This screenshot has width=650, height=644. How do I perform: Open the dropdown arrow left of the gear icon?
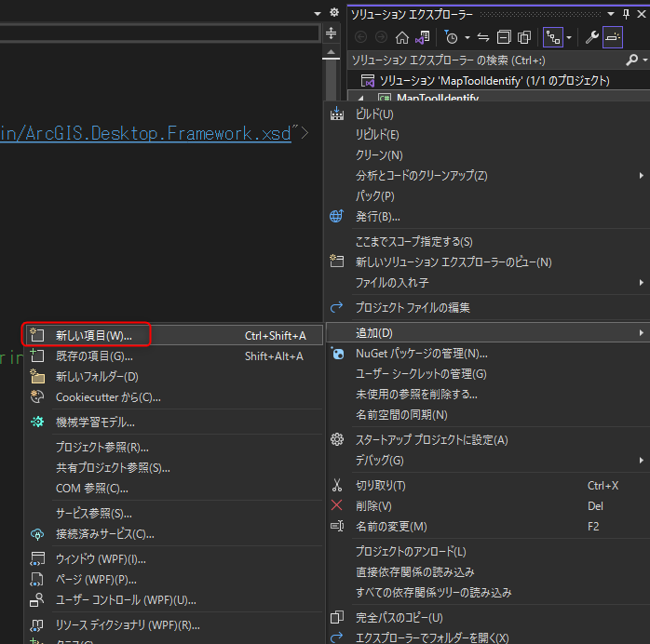coord(318,14)
